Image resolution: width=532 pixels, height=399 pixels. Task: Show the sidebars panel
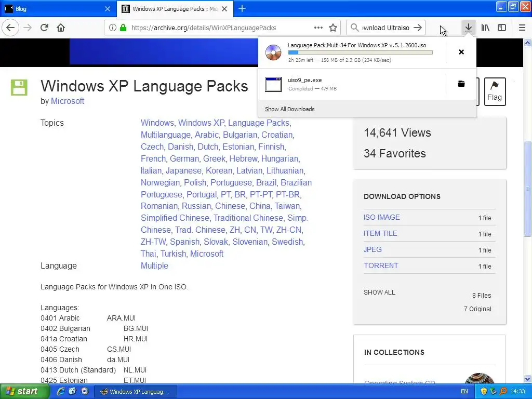pyautogui.click(x=502, y=28)
